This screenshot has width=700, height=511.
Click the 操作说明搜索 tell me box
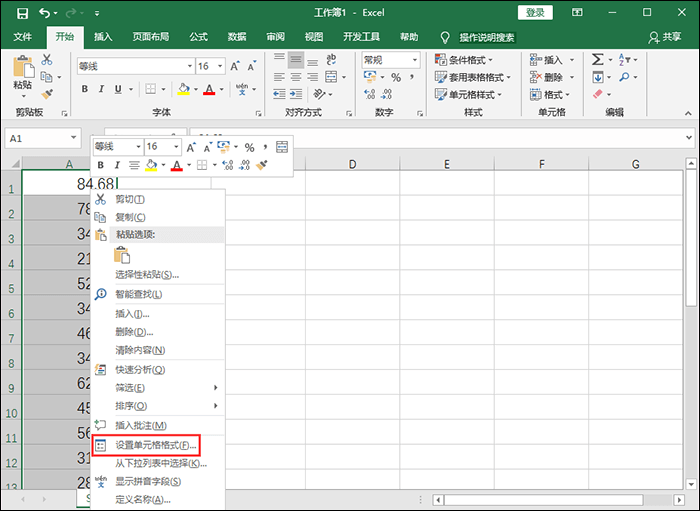pyautogui.click(x=487, y=37)
